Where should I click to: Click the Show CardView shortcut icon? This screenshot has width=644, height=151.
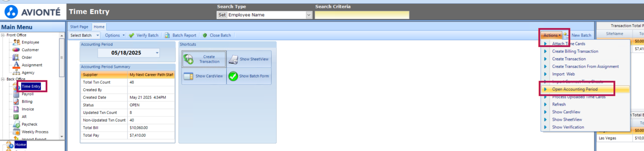click(188, 76)
